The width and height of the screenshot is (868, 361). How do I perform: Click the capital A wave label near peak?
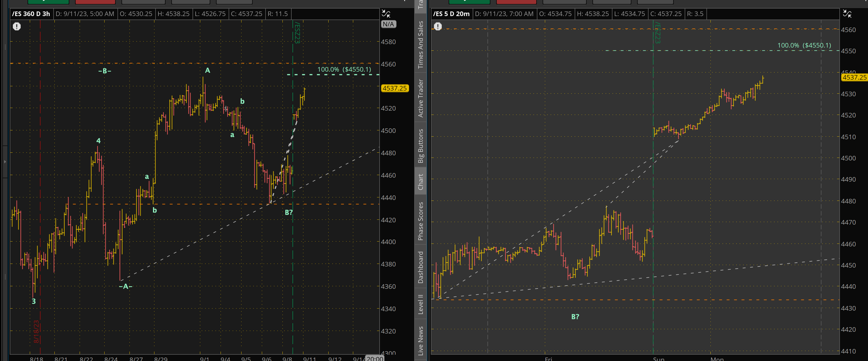coord(208,70)
